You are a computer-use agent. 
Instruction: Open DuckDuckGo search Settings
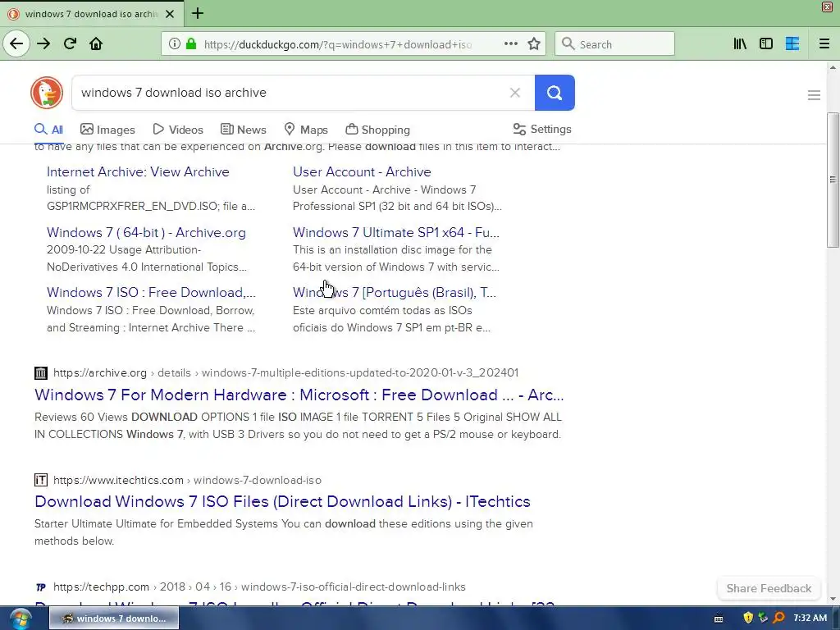click(x=542, y=129)
